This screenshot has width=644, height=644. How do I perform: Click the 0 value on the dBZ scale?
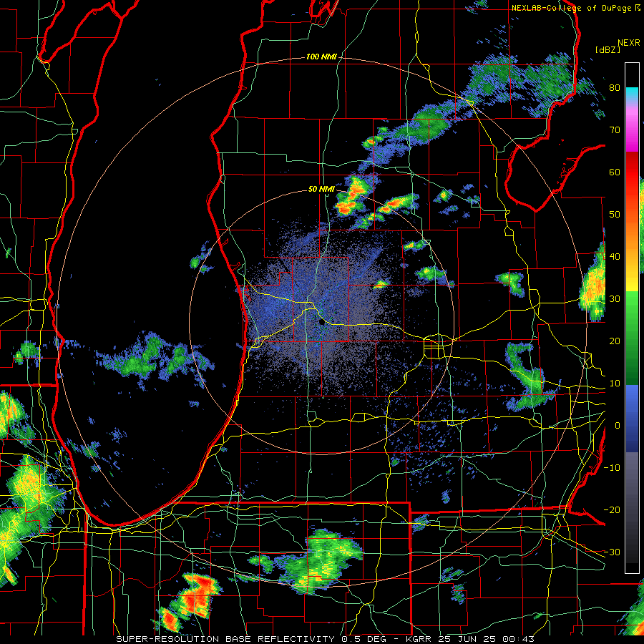(617, 426)
